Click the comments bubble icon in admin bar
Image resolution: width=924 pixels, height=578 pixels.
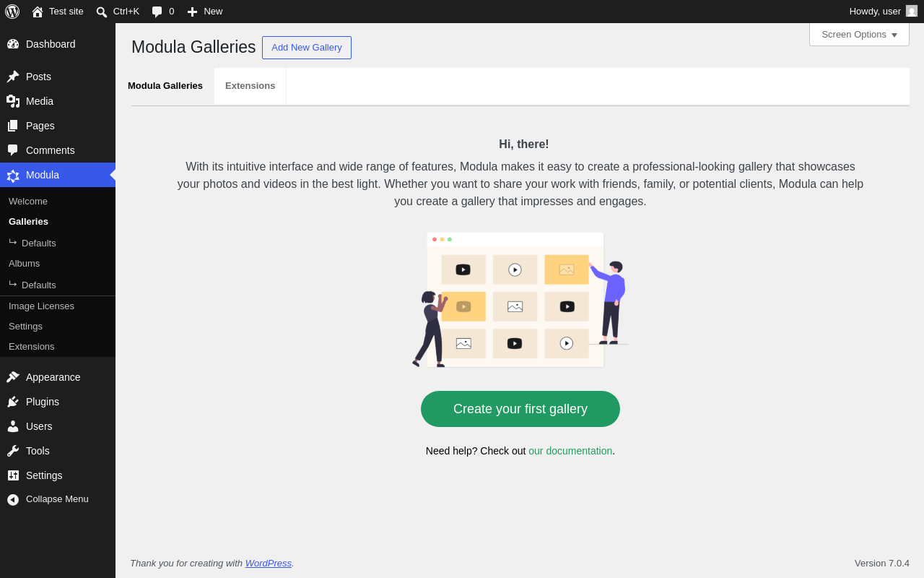(157, 12)
